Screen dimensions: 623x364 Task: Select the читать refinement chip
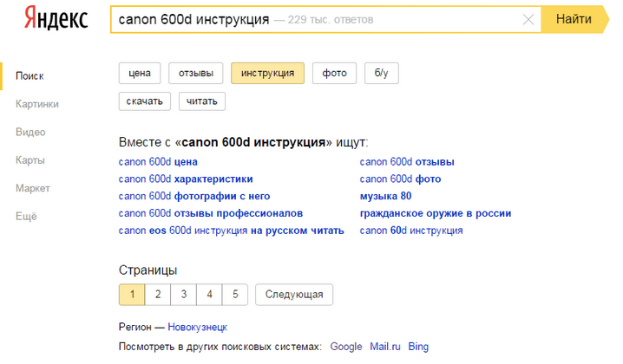202,101
